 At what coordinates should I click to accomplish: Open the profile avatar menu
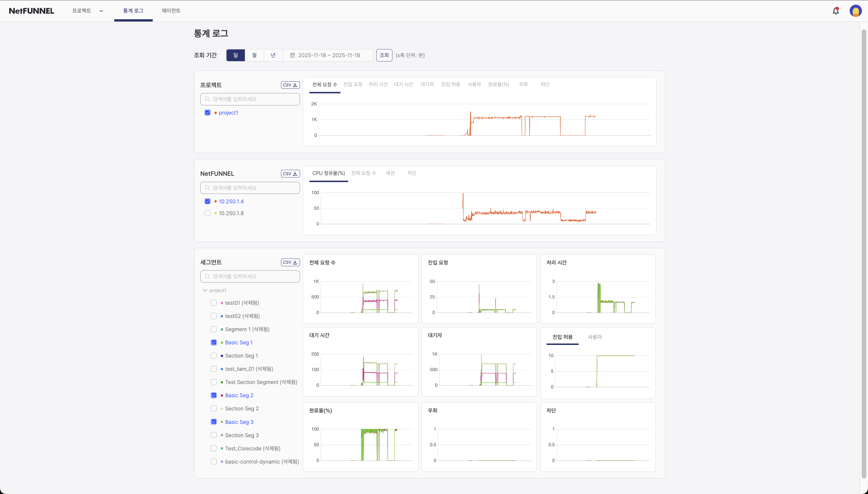coord(856,11)
